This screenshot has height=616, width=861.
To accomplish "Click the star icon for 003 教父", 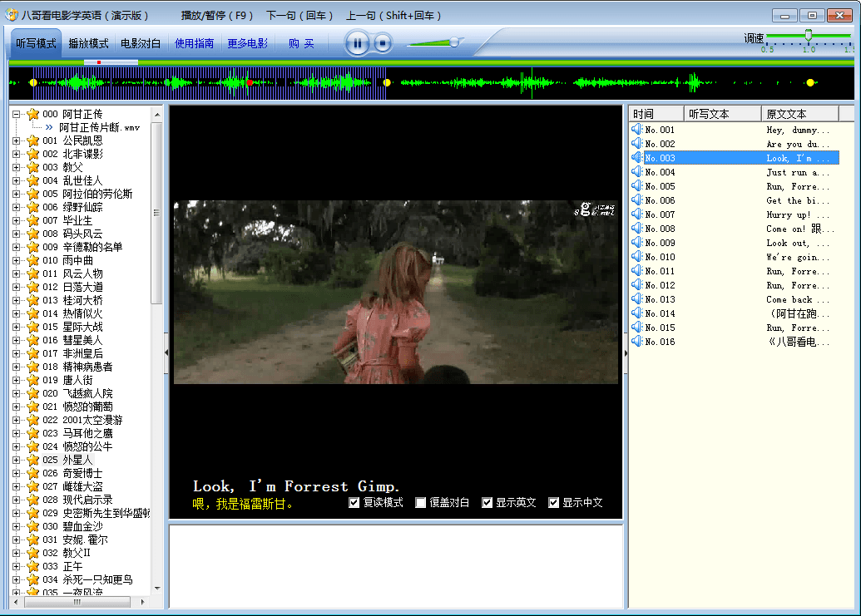I will click(x=32, y=167).
